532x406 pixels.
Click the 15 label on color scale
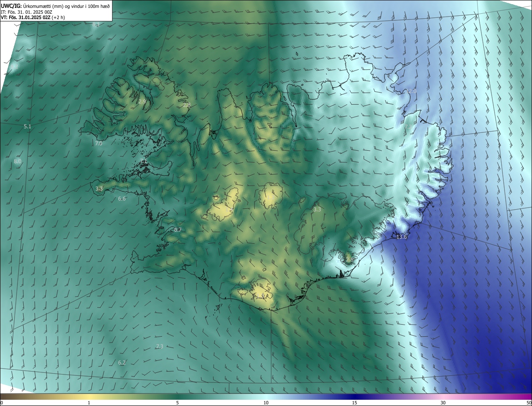tap(355, 403)
